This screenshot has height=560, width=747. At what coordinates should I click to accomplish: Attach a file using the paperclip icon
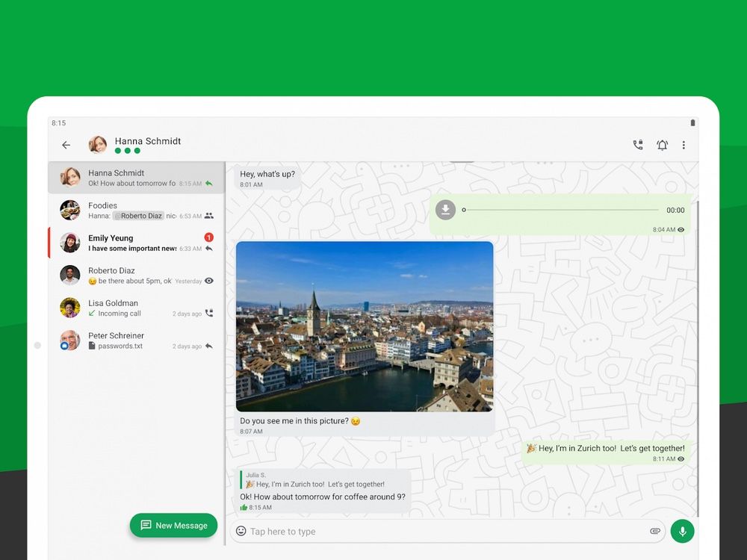pos(654,531)
